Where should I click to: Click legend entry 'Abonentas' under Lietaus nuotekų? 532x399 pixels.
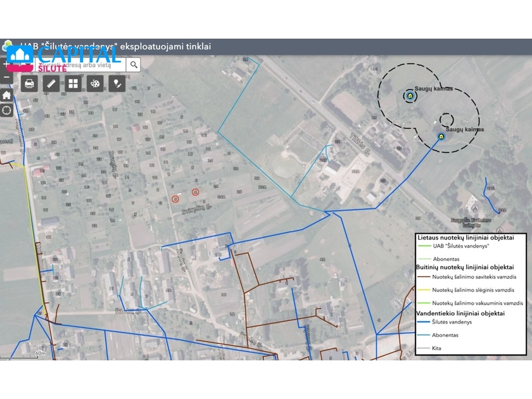[446, 259]
